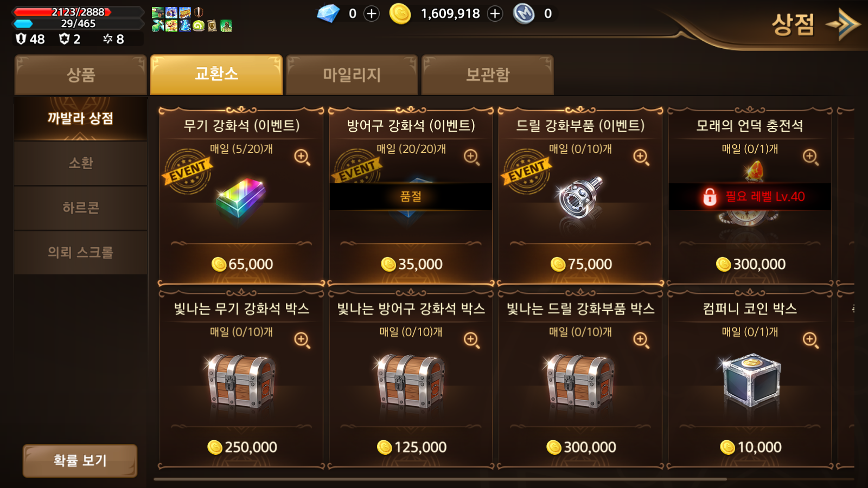The image size is (868, 488).
Task: Click the 확률 보기 button
Action: point(80,461)
